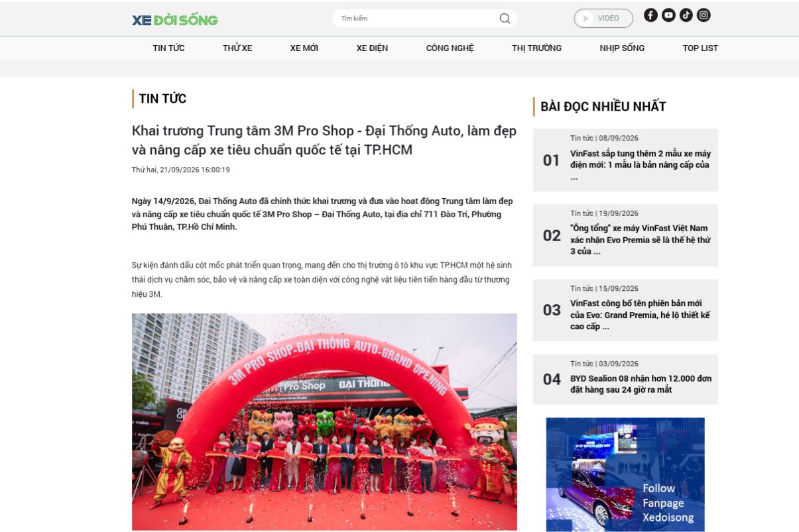Open the XE ĐIỆN menu
Viewport: 799px width, 532px height.
point(372,48)
